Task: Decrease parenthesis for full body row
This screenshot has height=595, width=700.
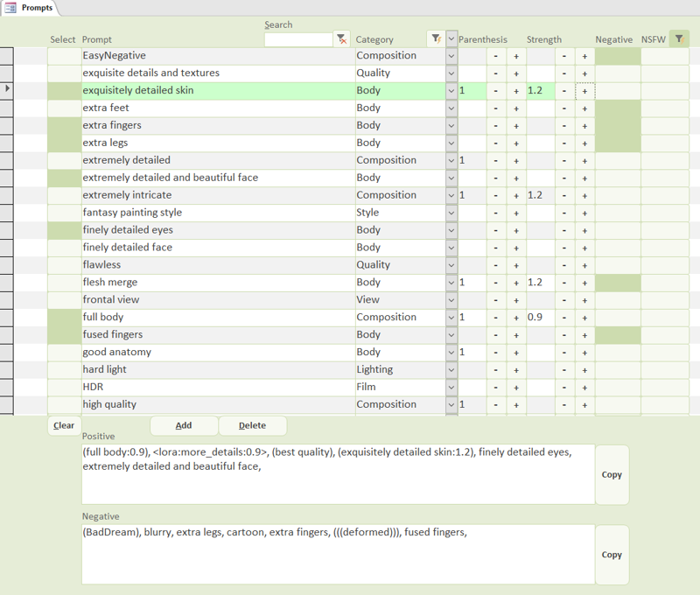Action: 496,318
